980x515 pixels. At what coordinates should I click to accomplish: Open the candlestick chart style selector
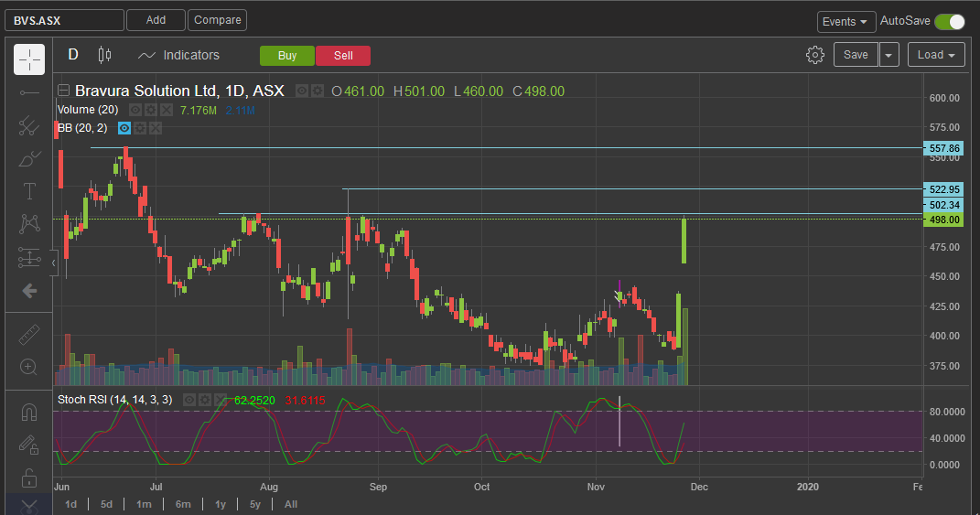(x=105, y=55)
